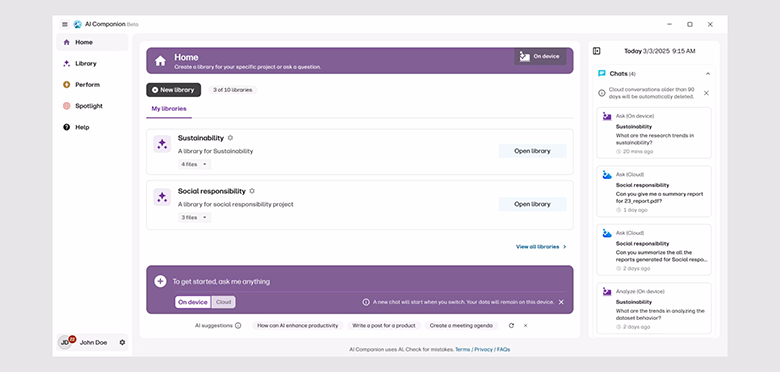The height and width of the screenshot is (372, 780).
Task: Toggle the right side panel icon
Action: (x=597, y=51)
